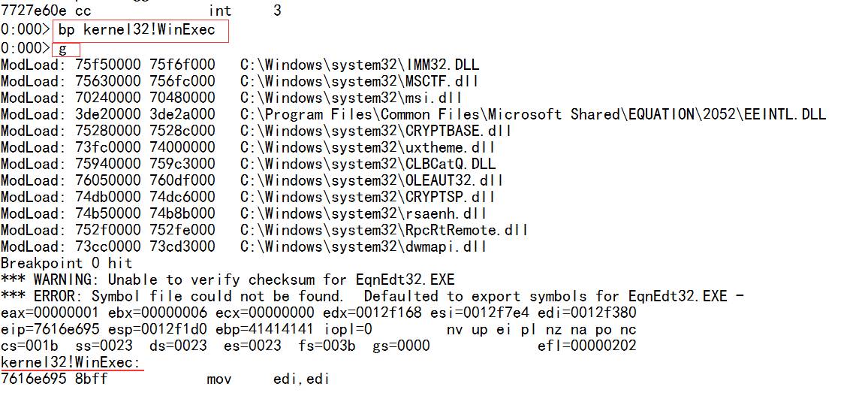Viewport: 868px width, 408px height.
Task: Click the MSCTF.dll module load line
Action: [240, 81]
